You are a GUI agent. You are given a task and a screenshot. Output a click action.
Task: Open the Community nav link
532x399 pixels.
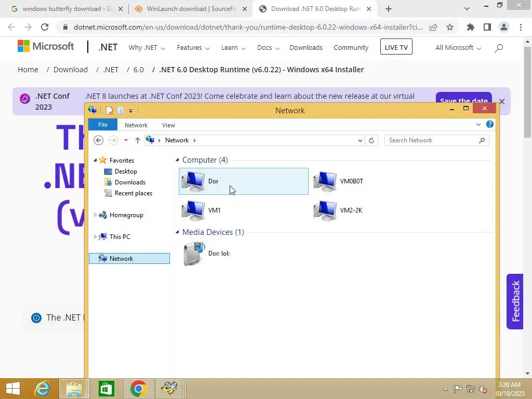point(351,48)
